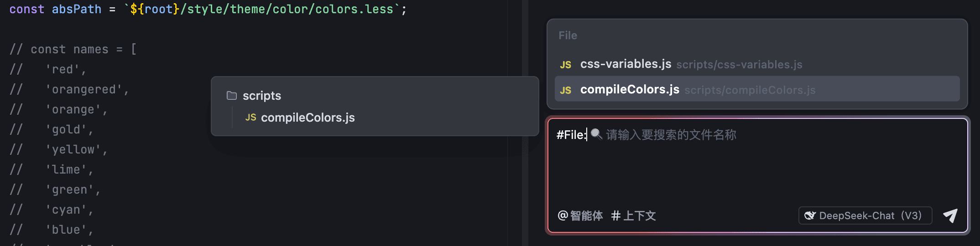Image resolution: width=980 pixels, height=246 pixels.
Task: Click the absPath variable in code
Action: pyautogui.click(x=77, y=9)
